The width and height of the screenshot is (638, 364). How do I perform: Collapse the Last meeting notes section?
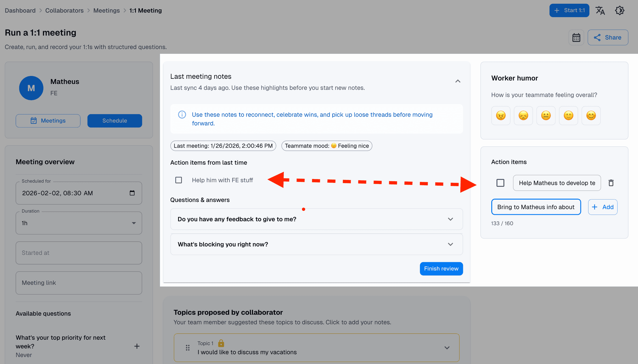tap(458, 81)
